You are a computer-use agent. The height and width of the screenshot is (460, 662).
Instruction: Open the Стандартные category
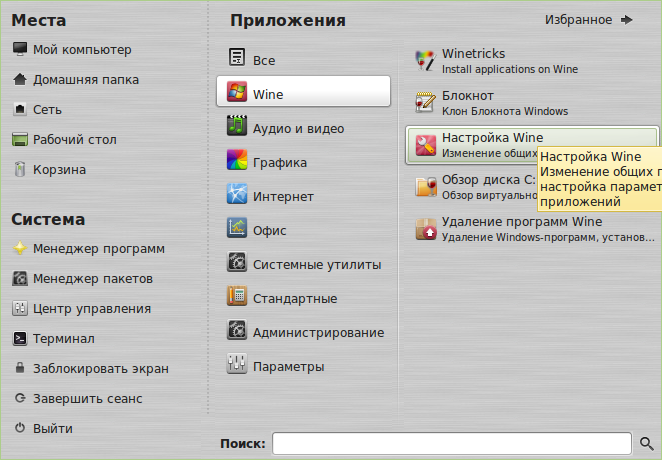click(x=303, y=295)
